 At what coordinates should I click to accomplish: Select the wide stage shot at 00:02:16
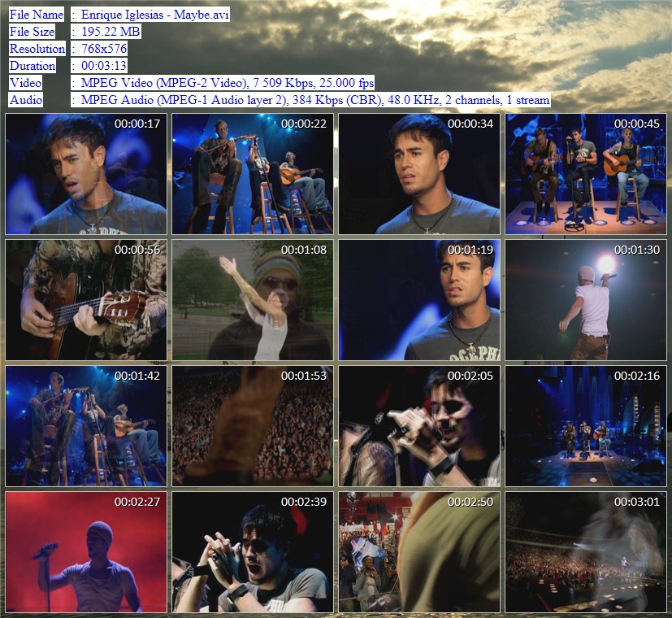586,426
